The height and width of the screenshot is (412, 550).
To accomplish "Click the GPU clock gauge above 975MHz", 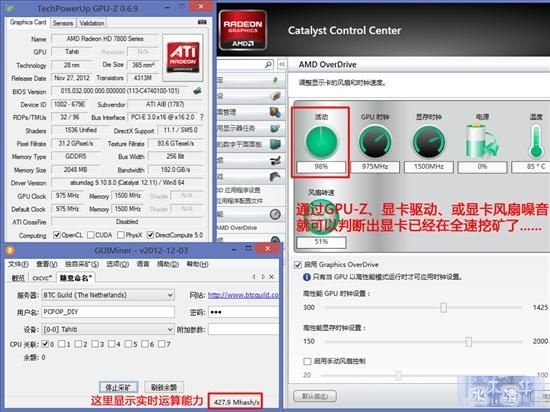I will [x=375, y=142].
